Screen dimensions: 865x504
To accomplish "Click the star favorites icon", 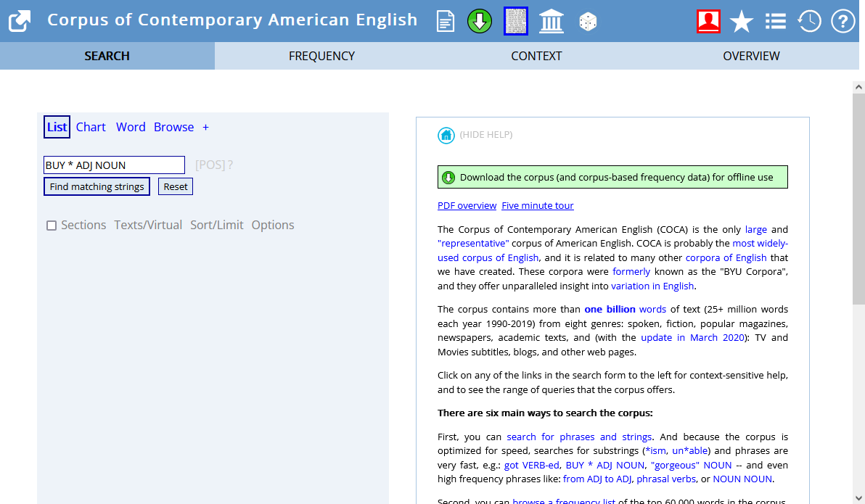I will pos(742,22).
